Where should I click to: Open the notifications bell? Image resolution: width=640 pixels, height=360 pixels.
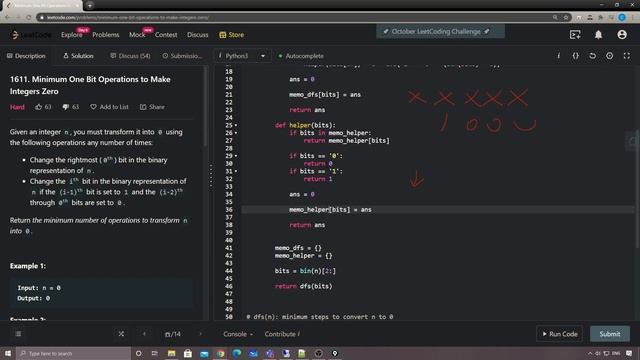(598, 35)
